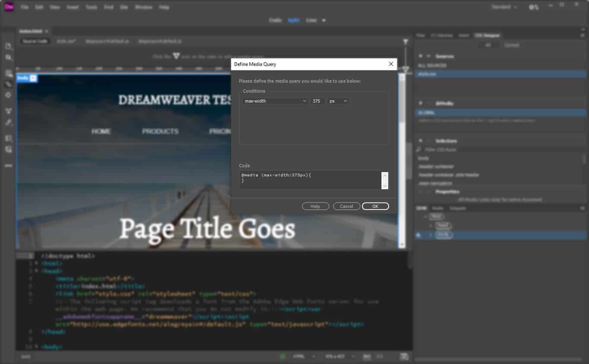Open the max-width condition dropdown

(x=275, y=101)
